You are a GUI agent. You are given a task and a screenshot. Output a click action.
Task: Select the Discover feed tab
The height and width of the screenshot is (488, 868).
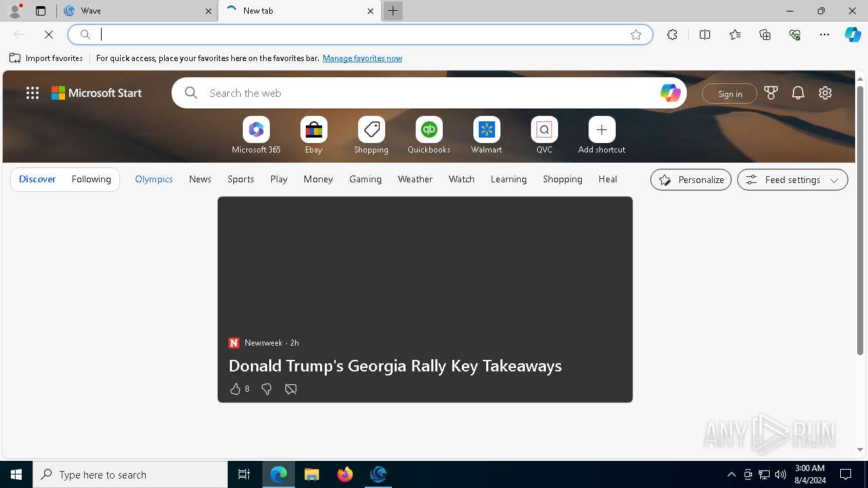pyautogui.click(x=37, y=180)
